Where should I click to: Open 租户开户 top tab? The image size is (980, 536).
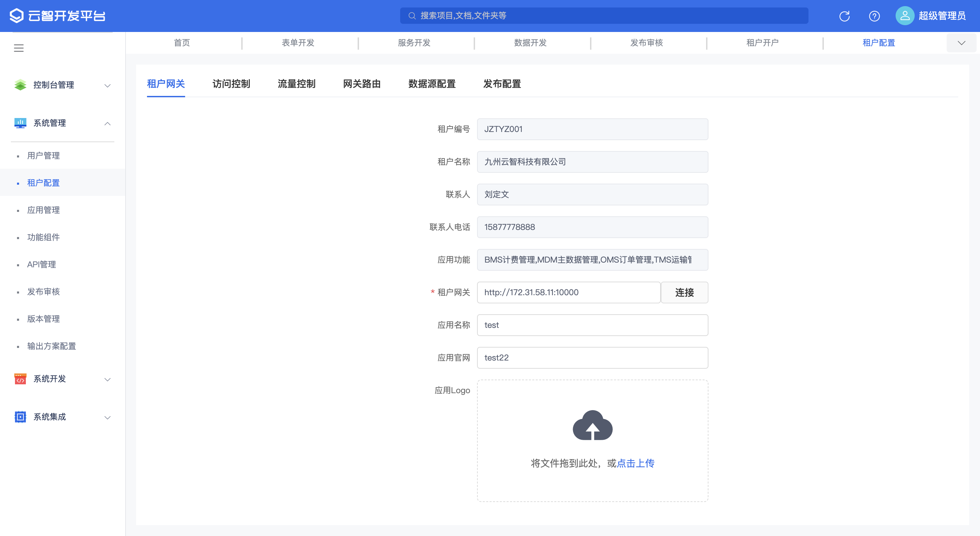tap(762, 43)
